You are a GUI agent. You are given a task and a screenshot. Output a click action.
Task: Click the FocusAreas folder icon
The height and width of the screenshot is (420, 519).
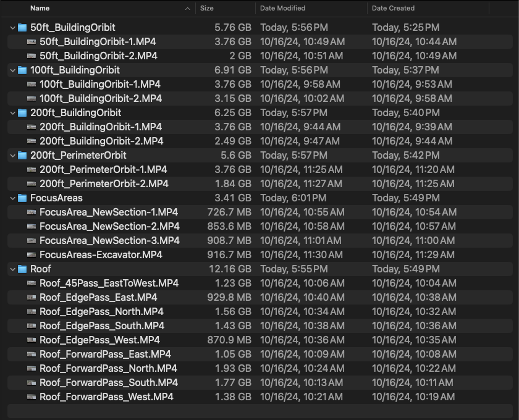pyautogui.click(x=23, y=198)
